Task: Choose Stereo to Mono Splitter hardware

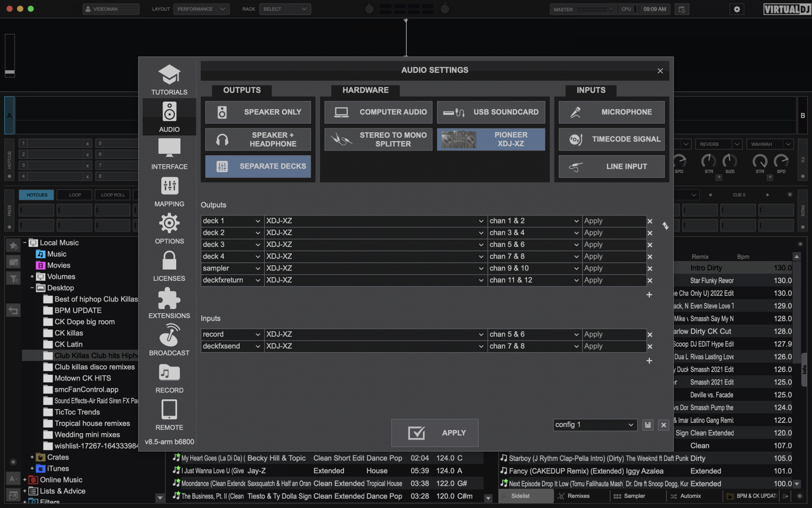Action: [x=378, y=139]
